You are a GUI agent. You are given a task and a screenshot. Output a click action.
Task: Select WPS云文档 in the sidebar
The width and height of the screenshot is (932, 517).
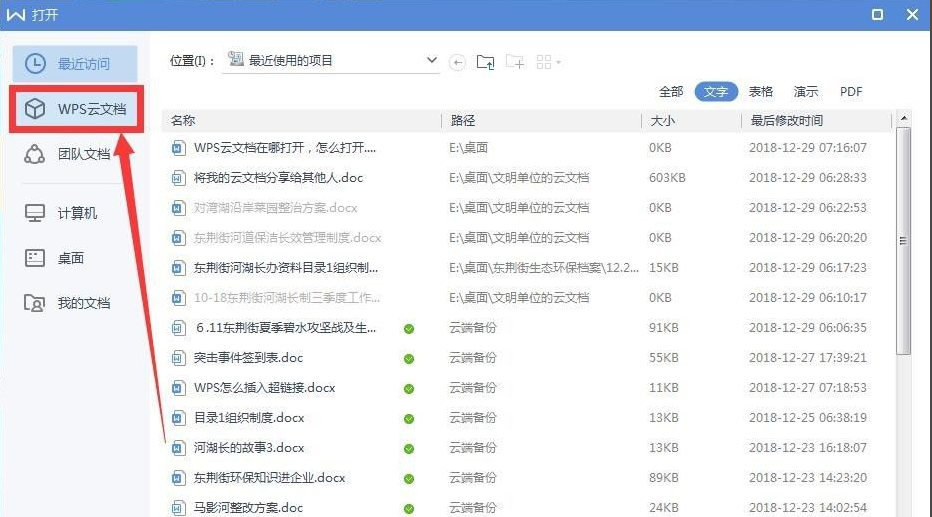(76, 109)
